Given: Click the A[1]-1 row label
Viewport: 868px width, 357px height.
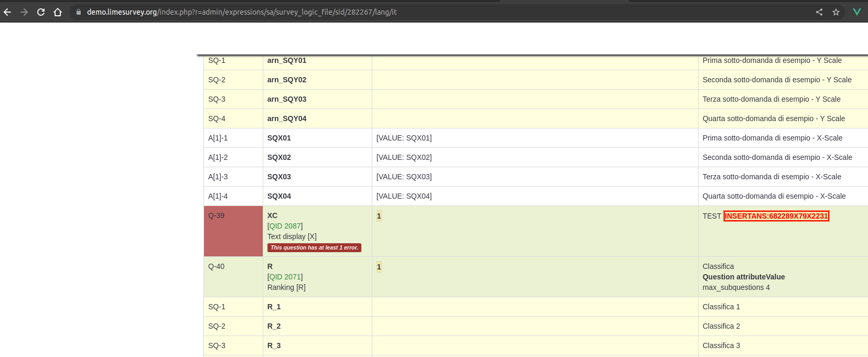Looking at the screenshot, I should coord(218,138).
